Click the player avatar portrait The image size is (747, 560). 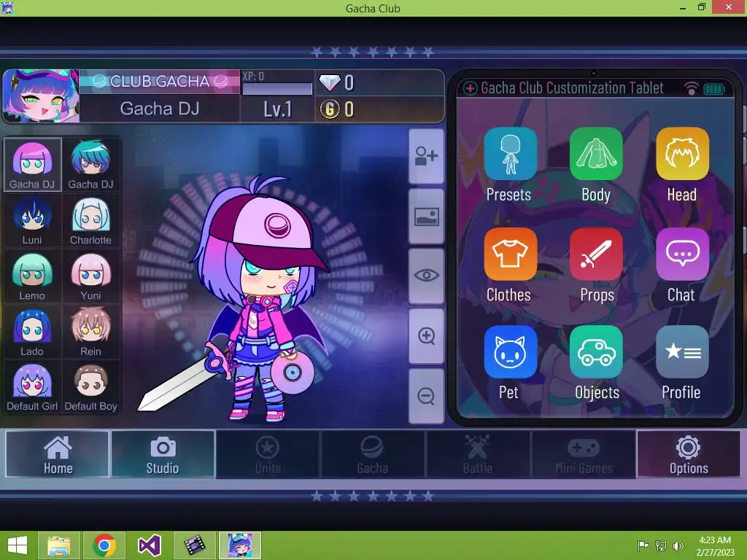tap(41, 96)
